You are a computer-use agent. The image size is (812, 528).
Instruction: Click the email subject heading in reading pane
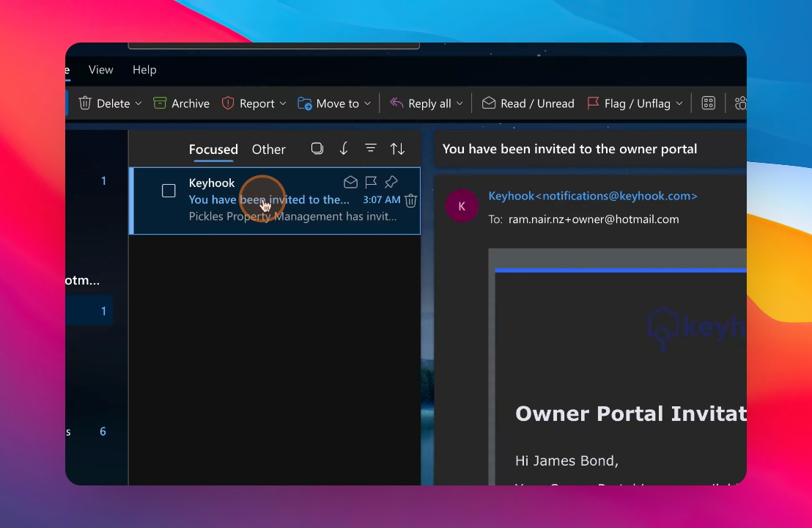coord(569,149)
